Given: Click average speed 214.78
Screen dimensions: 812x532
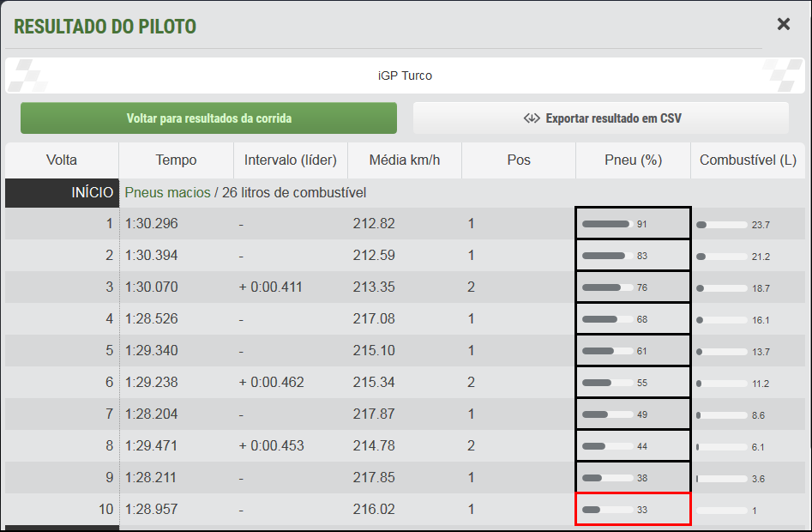Looking at the screenshot, I should (374, 446).
